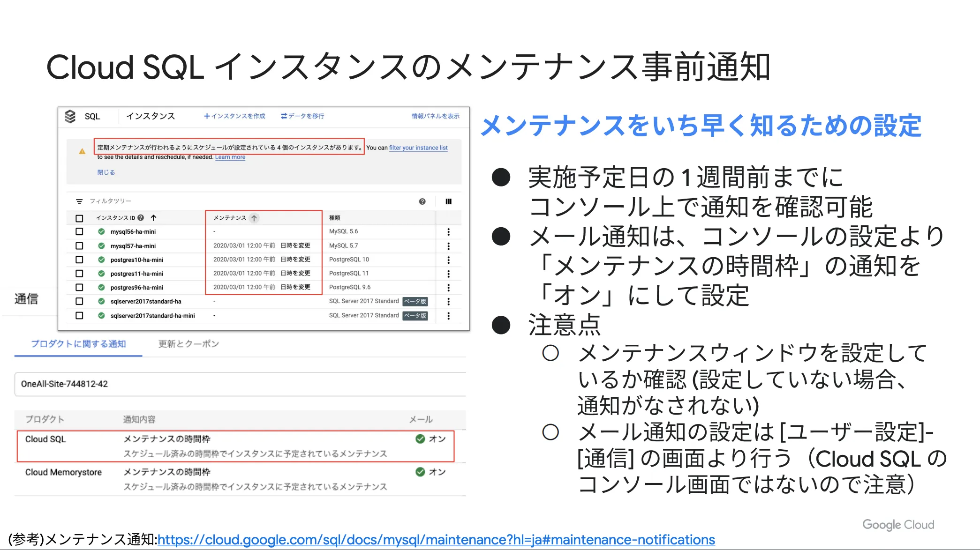Click 日時を変更 for postgres10-ha-mini
Image resolution: width=980 pixels, height=550 pixels.
295,259
